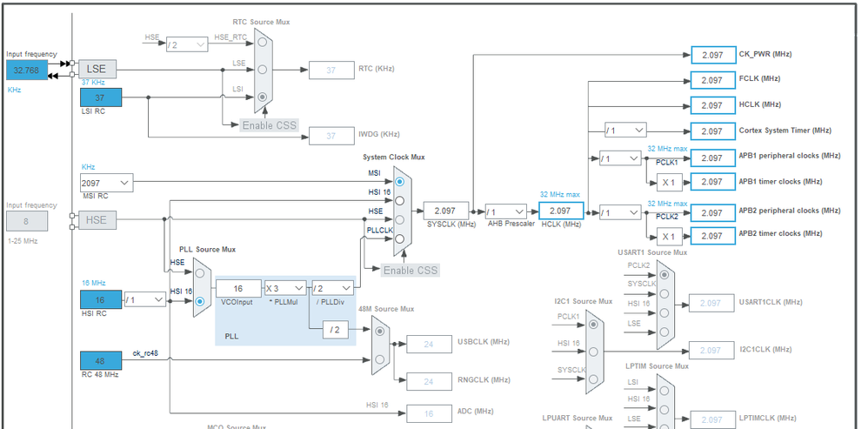The height and width of the screenshot is (429, 868).
Task: Select HSI 16 on USART1 Source Mux
Action: [x=664, y=312]
